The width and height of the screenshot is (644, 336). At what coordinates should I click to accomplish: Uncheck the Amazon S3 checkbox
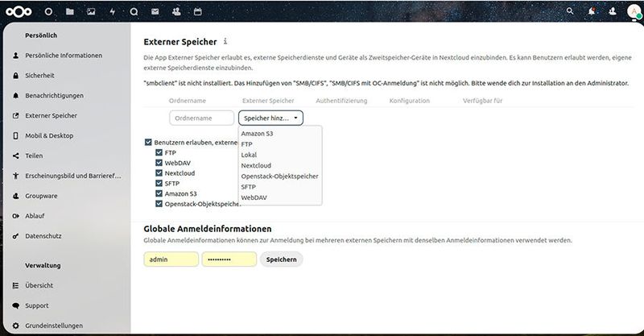tap(159, 193)
